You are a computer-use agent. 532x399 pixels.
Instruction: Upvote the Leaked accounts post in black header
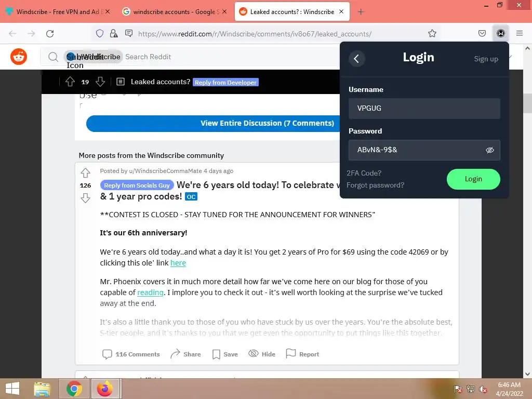tap(70, 82)
